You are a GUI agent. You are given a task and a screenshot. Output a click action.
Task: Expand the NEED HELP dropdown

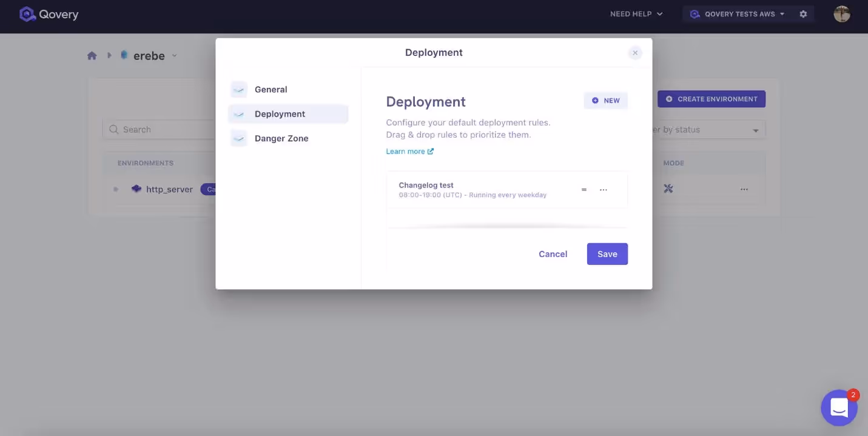(636, 14)
